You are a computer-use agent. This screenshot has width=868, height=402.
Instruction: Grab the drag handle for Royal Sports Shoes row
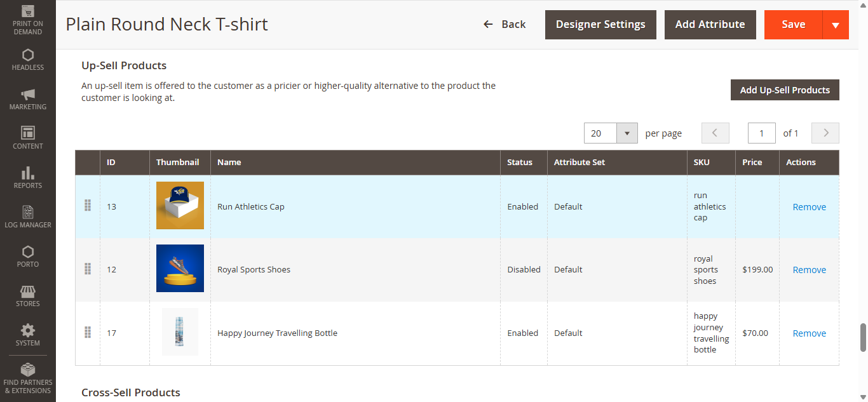(x=88, y=269)
